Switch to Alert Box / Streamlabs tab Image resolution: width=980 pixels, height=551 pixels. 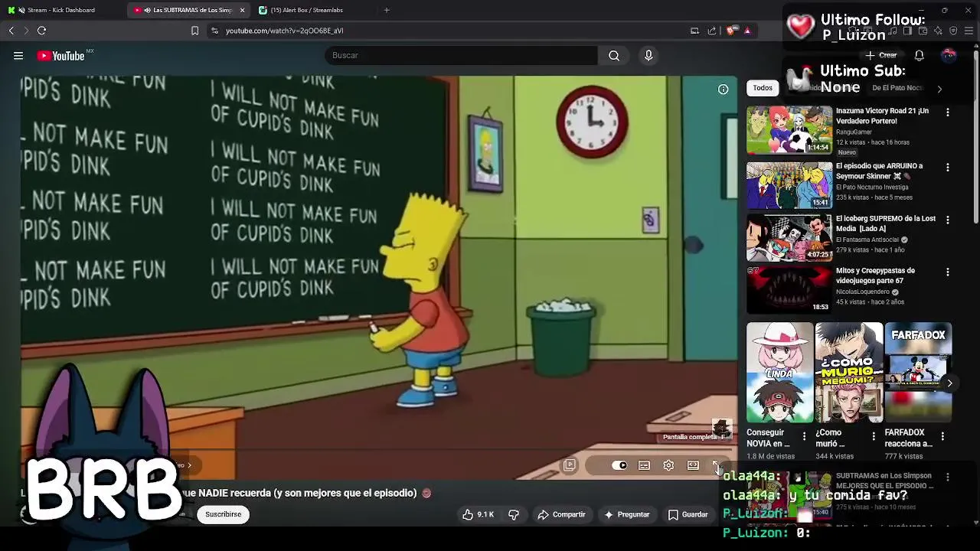click(312, 10)
